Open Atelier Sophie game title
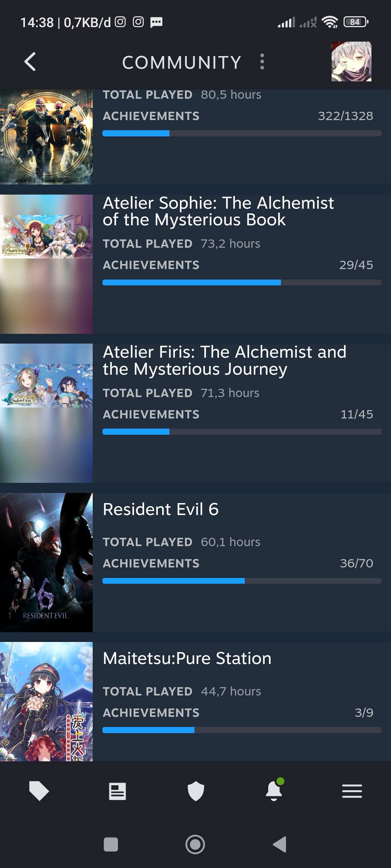Image resolution: width=391 pixels, height=868 pixels. point(218,211)
